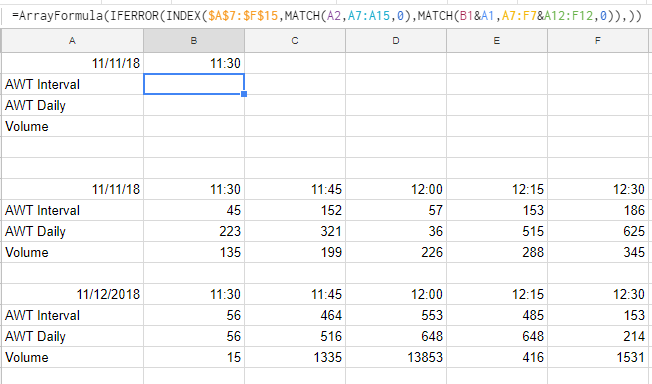Screen dimensions: 652x384
Task: Click the 11:45 header in 11/11/18 table
Action: point(295,189)
